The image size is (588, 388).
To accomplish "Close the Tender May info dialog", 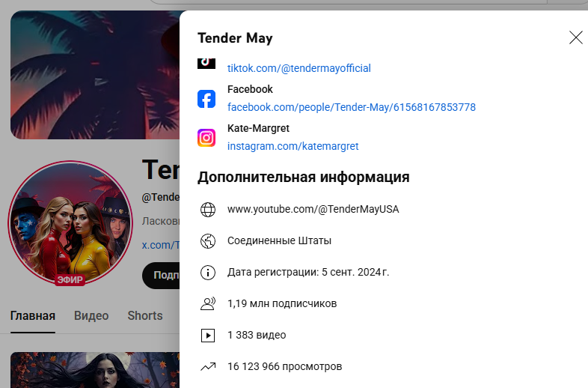I will [x=575, y=37].
